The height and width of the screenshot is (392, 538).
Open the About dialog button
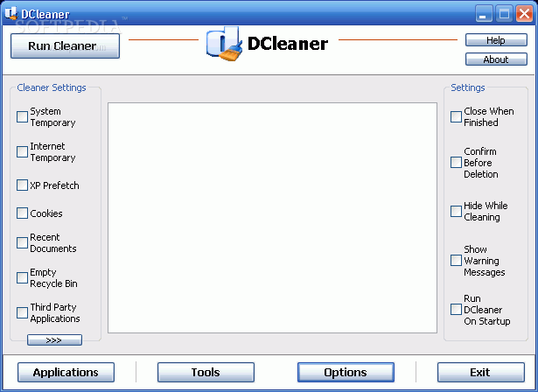coord(496,59)
